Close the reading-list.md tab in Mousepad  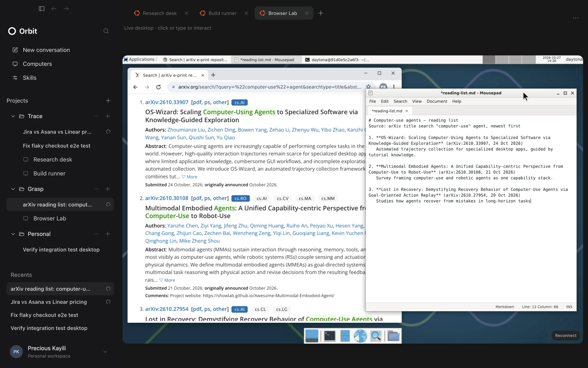(x=407, y=111)
